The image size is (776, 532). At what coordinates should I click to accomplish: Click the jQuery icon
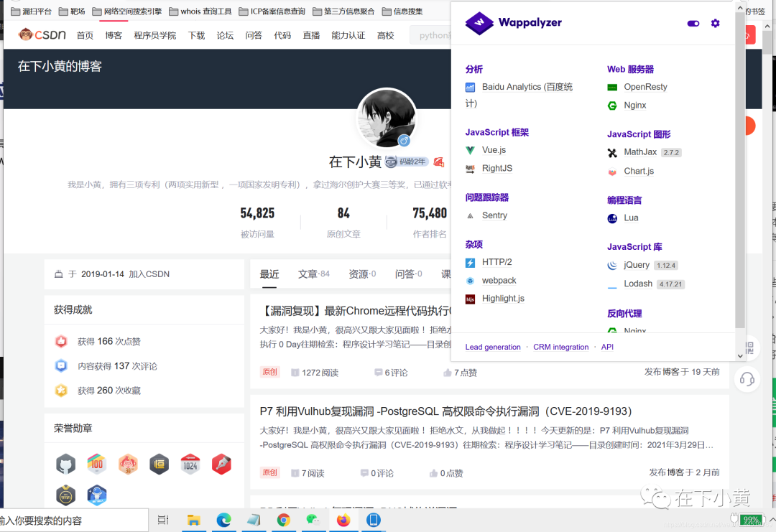(x=612, y=266)
